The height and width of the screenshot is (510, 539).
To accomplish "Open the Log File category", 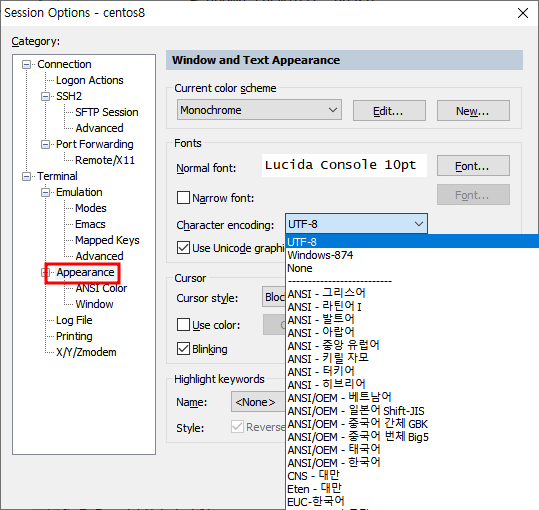I will point(74,320).
